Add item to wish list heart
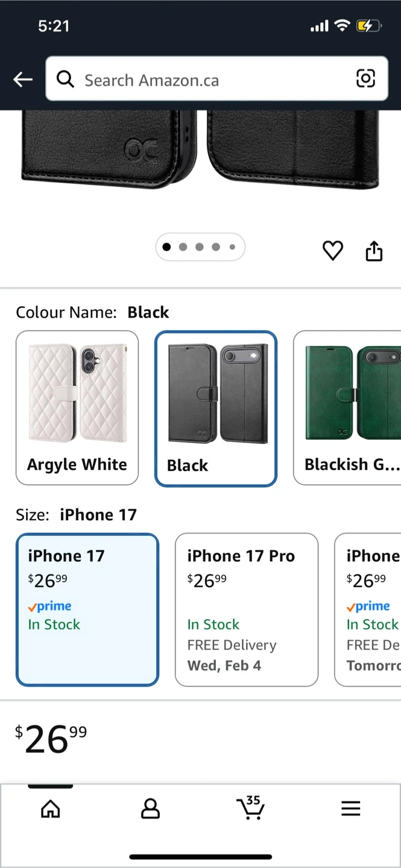401x868 pixels. [x=332, y=250]
